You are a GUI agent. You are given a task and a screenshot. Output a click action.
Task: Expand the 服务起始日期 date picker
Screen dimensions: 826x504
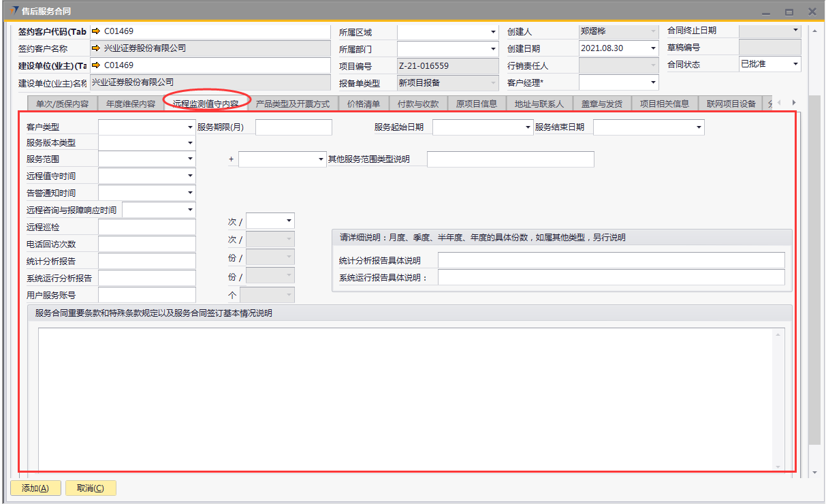point(528,127)
